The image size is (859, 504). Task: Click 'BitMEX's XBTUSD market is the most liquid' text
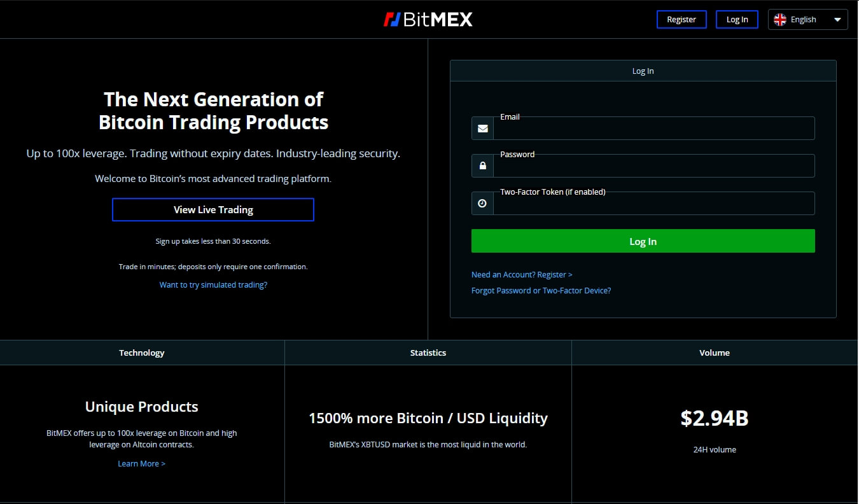click(x=428, y=445)
